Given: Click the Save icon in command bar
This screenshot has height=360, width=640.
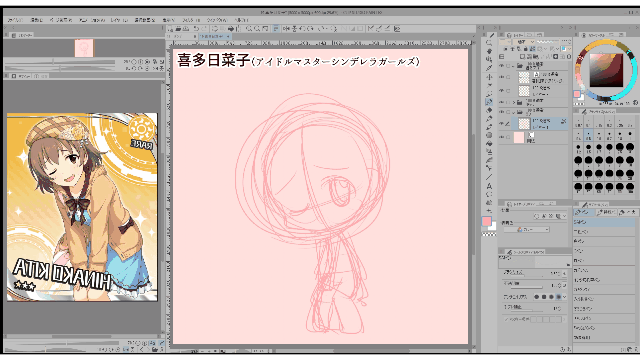Looking at the screenshot, I should tap(187, 29).
